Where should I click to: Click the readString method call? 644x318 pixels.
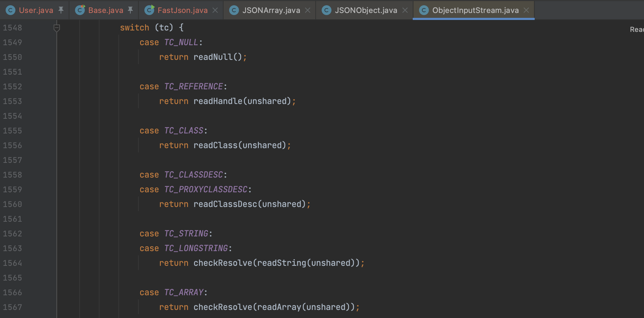(x=282, y=263)
